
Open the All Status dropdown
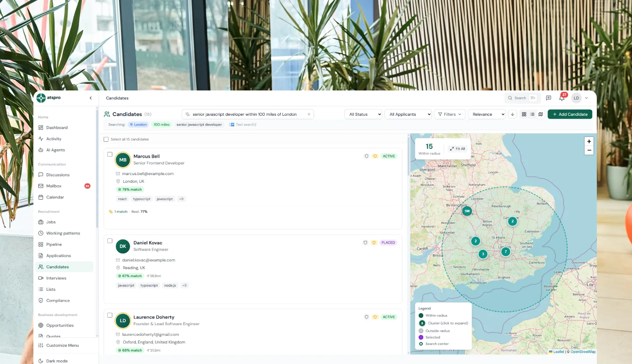pyautogui.click(x=363, y=114)
